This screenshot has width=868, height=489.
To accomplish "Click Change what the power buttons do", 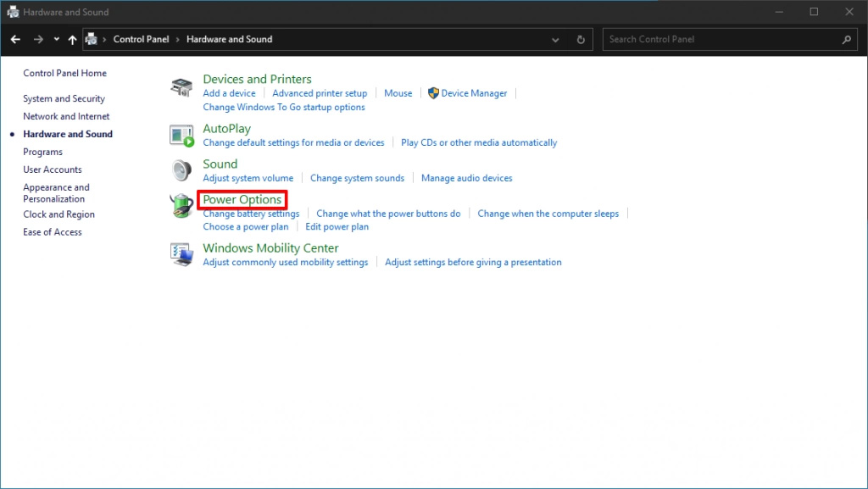I will tap(388, 214).
